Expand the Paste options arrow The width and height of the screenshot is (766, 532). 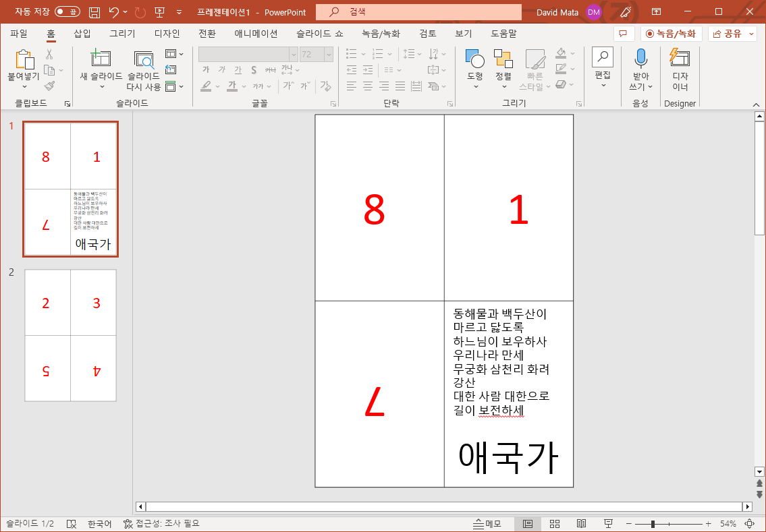[x=24, y=87]
